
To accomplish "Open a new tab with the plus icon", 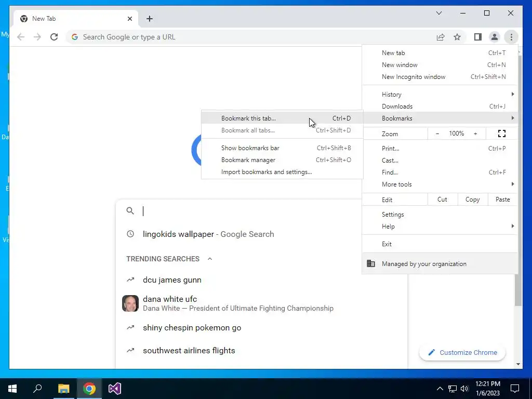I will 150,19.
